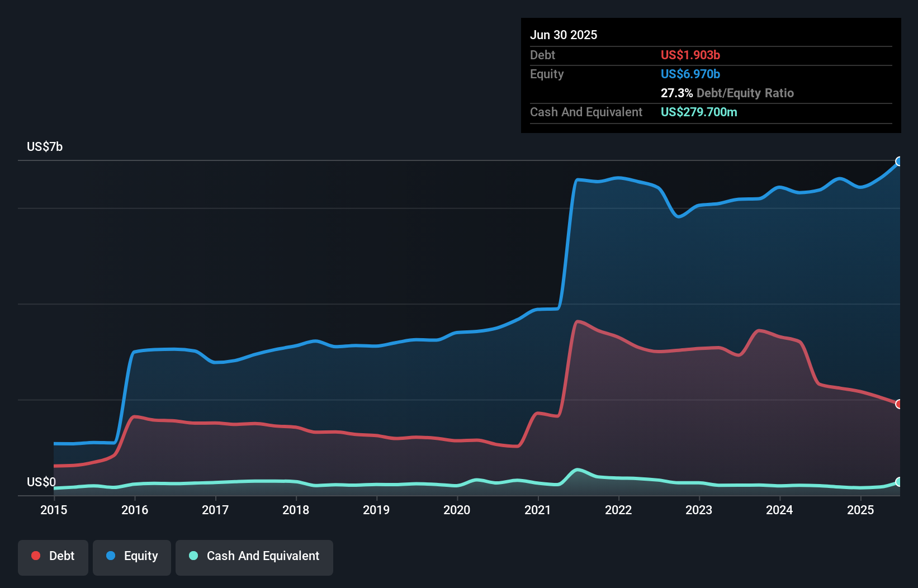Select the blue Equity endpoint marker on chart
918x588 pixels.
(x=900, y=162)
